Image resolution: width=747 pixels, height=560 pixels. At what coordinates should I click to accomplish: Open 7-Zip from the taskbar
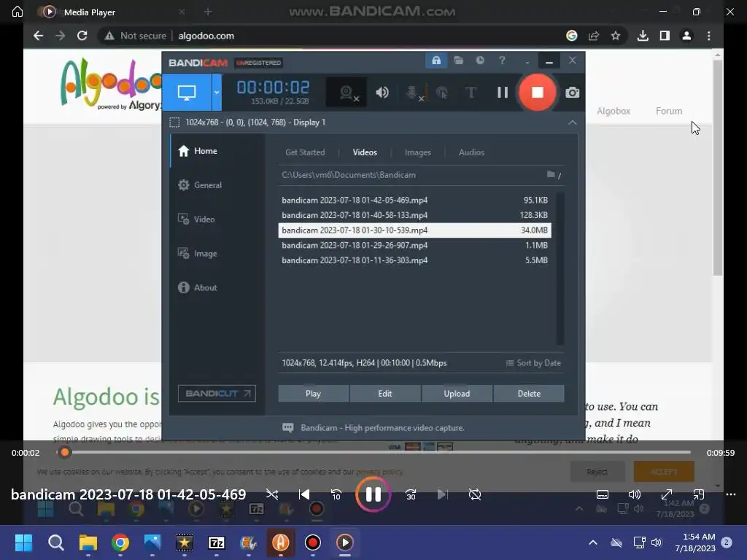(x=216, y=542)
